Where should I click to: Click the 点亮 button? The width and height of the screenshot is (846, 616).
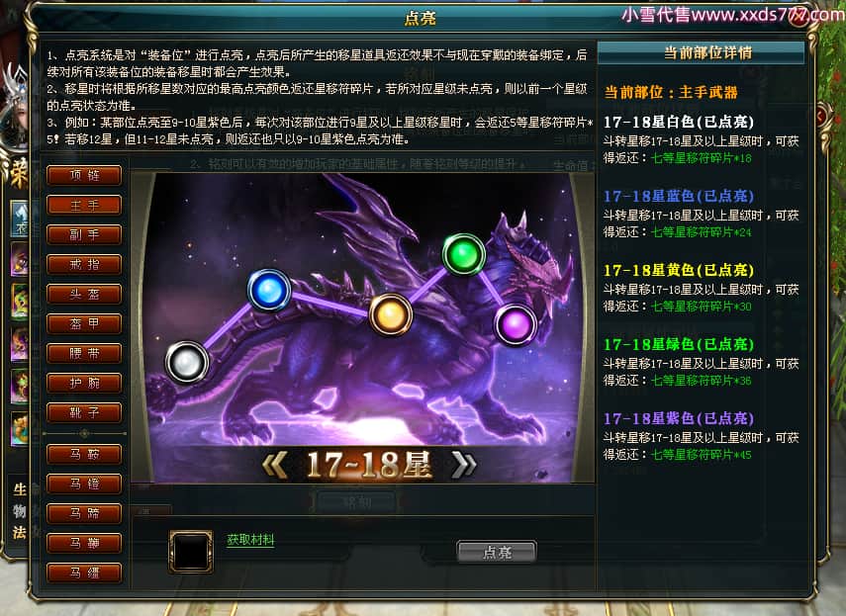pyautogui.click(x=497, y=552)
